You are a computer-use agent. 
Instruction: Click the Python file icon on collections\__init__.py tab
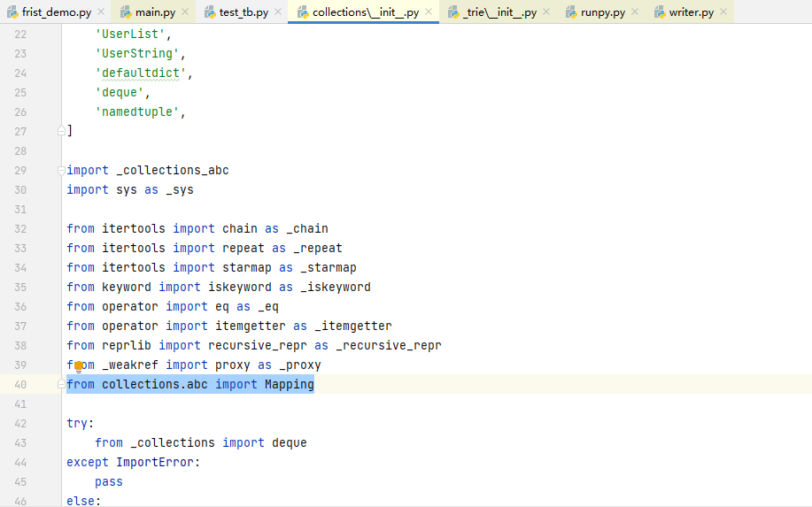click(303, 12)
